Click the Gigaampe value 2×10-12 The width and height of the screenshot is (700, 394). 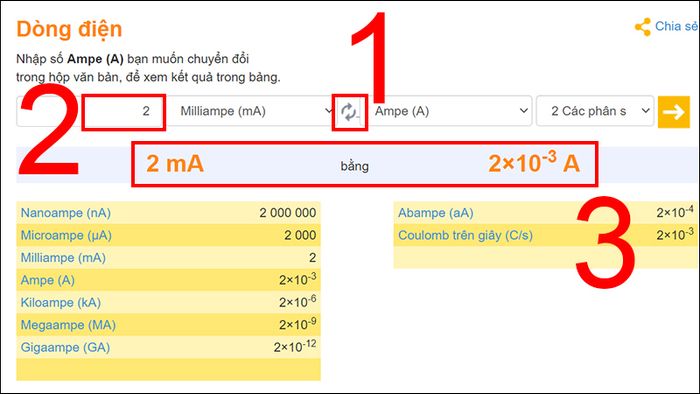coord(295,346)
